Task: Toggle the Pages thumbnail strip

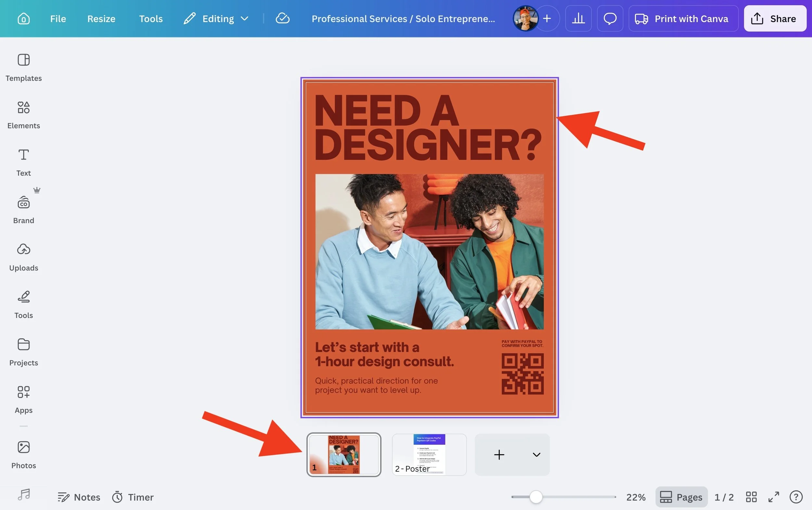Action: tap(681, 497)
